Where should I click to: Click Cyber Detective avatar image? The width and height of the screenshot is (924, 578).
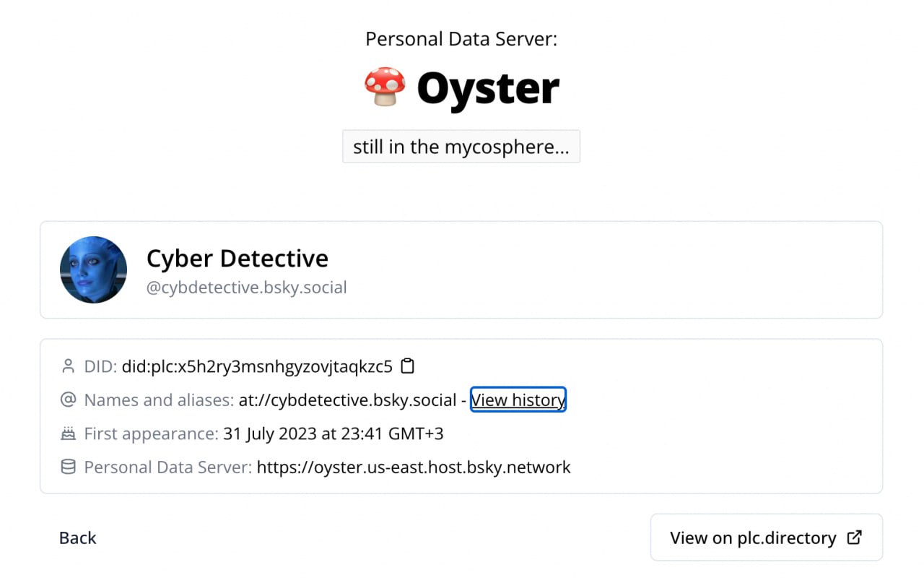click(93, 269)
